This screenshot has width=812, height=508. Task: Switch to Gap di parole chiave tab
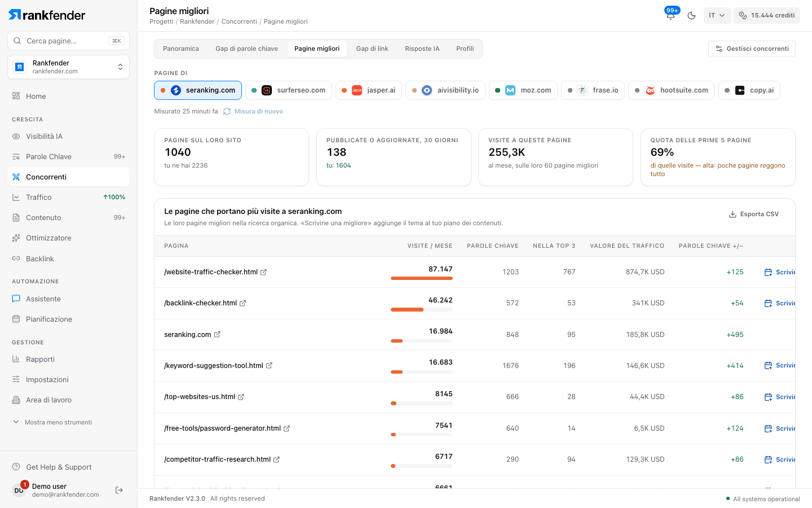click(246, 49)
